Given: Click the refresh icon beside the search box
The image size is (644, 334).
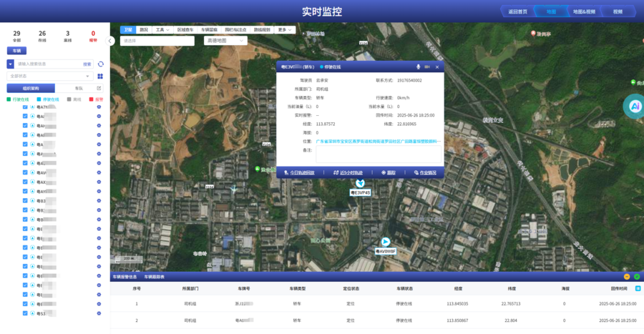Looking at the screenshot, I should point(101,64).
